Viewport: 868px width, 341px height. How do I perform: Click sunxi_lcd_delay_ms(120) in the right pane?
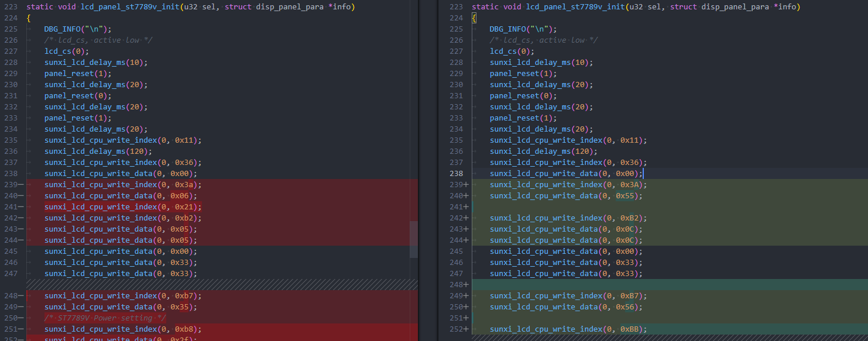(x=544, y=151)
